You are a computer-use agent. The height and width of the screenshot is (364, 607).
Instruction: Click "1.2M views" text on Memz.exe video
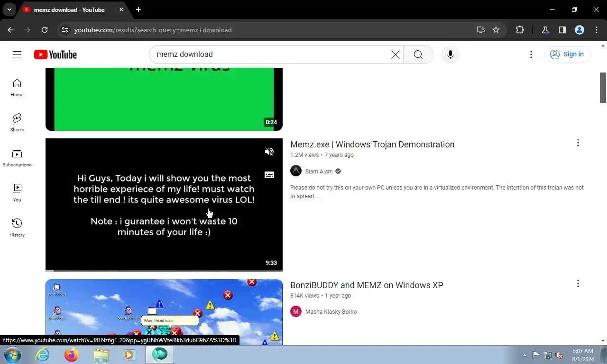tap(304, 155)
